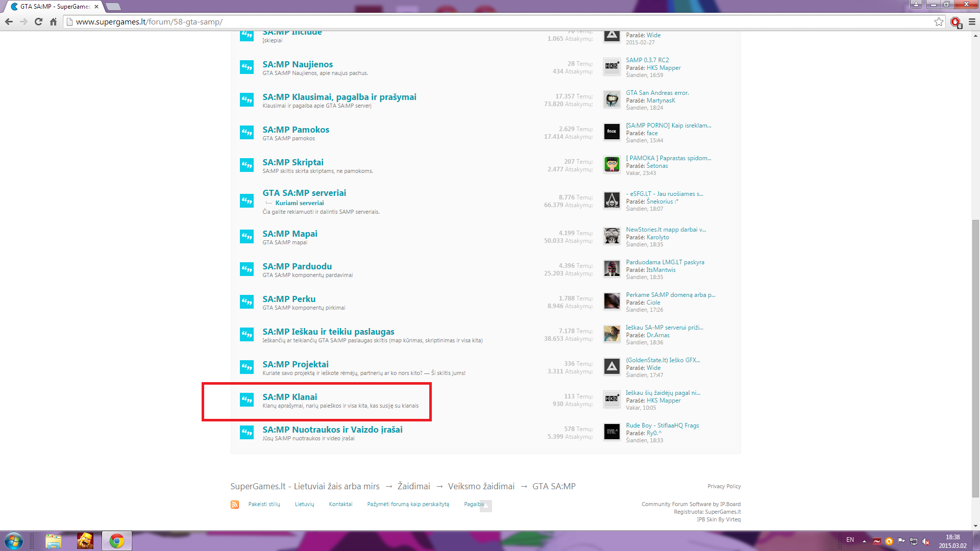The image size is (980, 551).
Task: Click the vertical page scrollbar thumb
Action: [975, 358]
